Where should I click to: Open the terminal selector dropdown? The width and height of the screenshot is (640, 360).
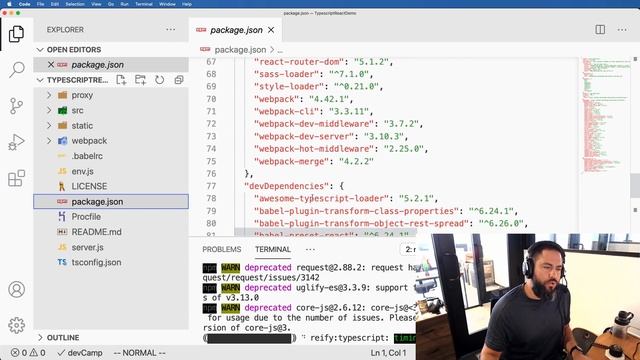pyautogui.click(x=409, y=249)
